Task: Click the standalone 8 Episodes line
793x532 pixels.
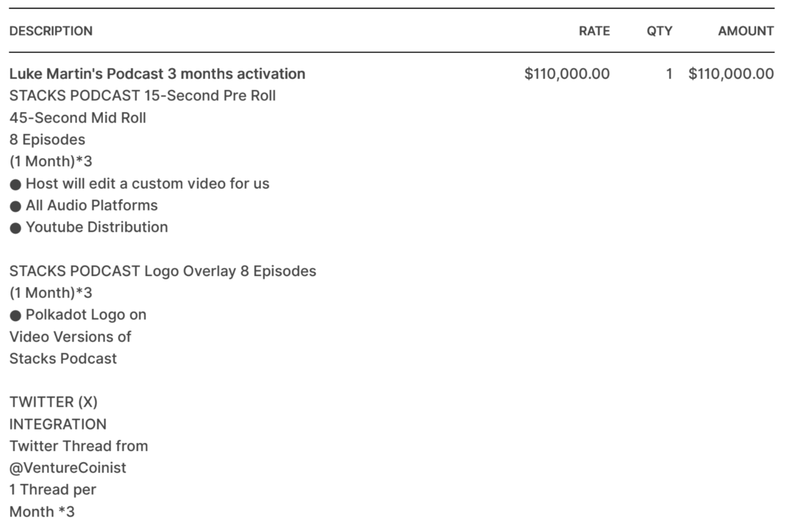Action: point(47,140)
